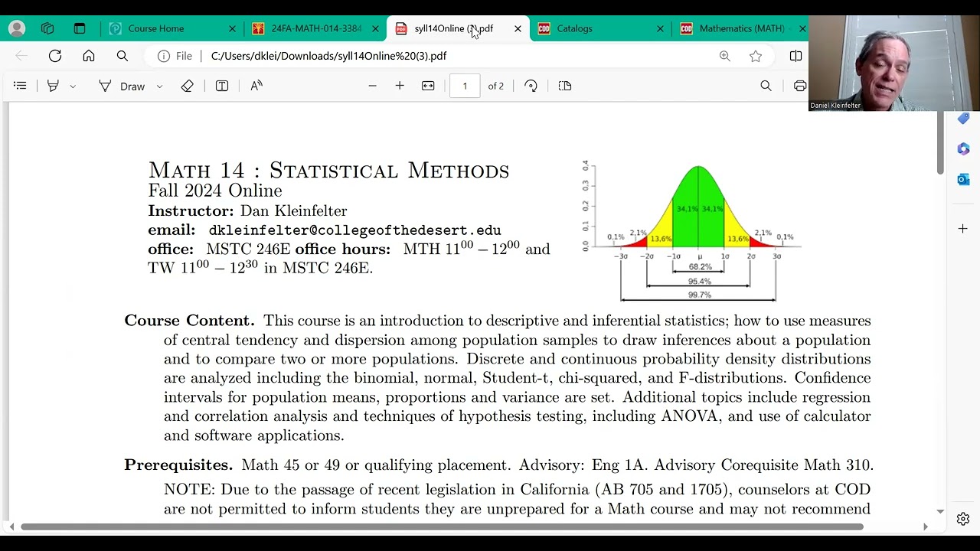The width and height of the screenshot is (980, 551).
Task: Open the PDF table of contents
Action: 20,86
